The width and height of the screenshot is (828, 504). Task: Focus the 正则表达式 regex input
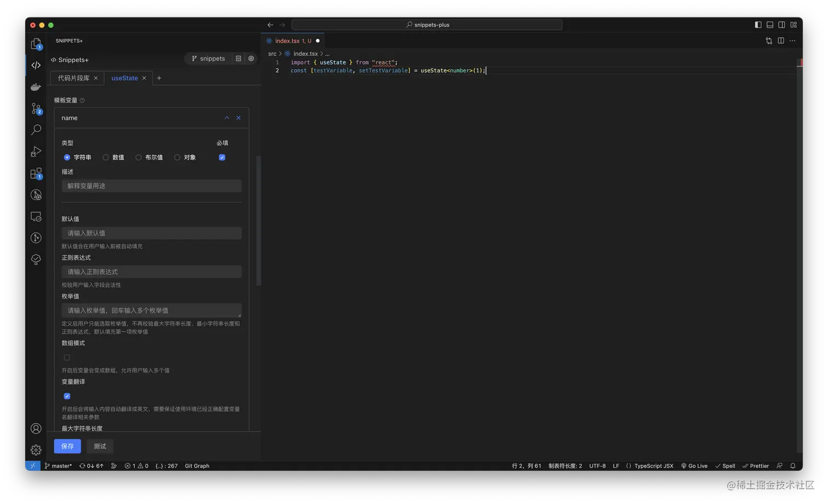click(152, 272)
